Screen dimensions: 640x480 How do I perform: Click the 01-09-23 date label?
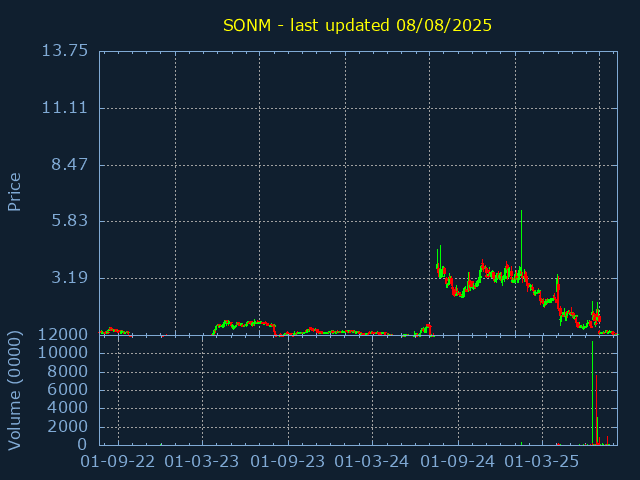[288, 462]
